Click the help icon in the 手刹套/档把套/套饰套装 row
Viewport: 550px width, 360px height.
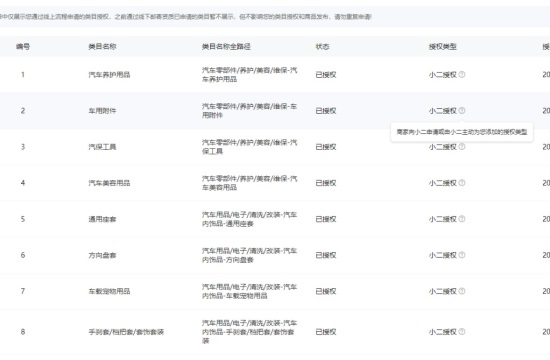(462, 332)
